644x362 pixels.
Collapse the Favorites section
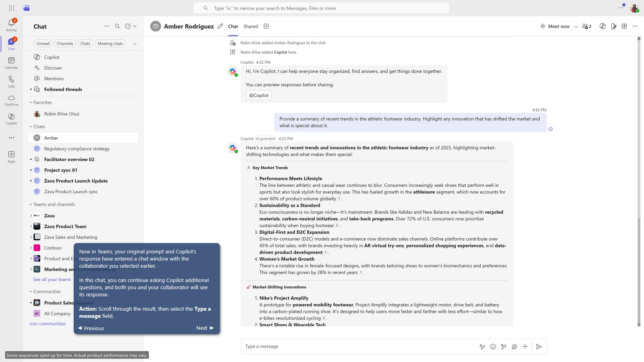(x=30, y=102)
